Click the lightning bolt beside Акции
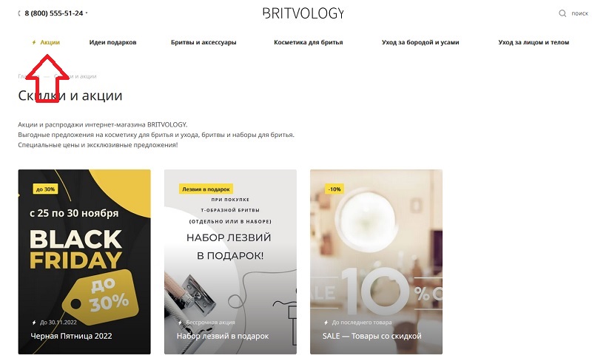This screenshot has width=592, height=364. click(34, 42)
